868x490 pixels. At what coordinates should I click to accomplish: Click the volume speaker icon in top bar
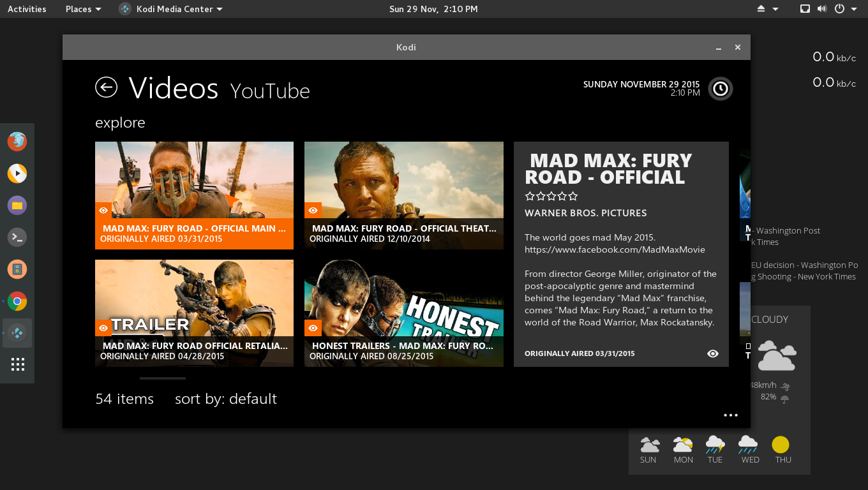pos(822,9)
